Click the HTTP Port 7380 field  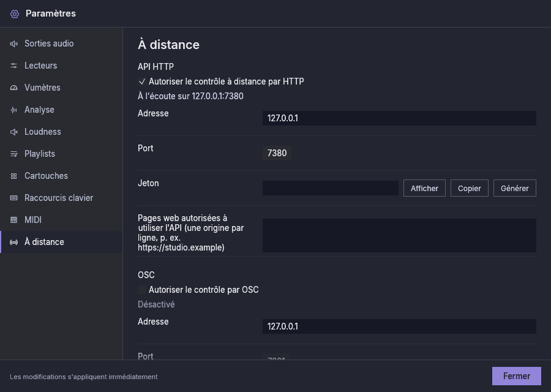277,153
